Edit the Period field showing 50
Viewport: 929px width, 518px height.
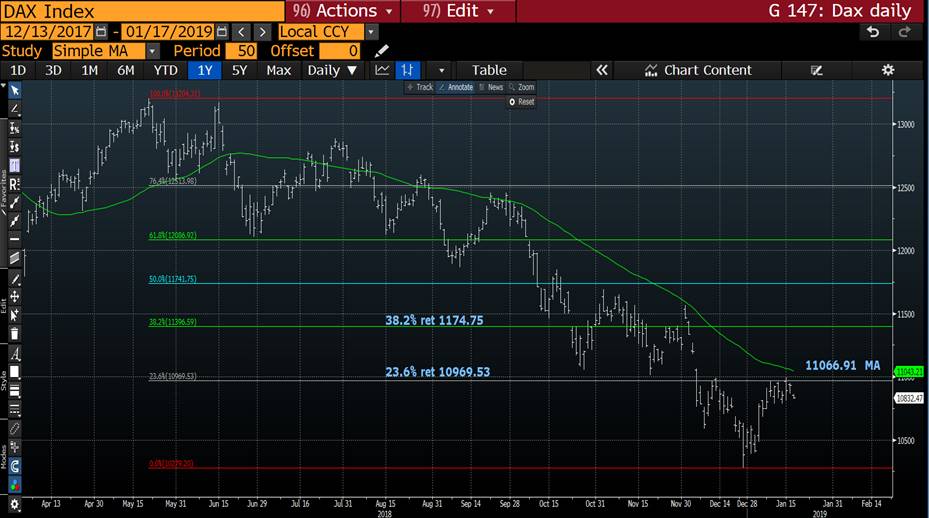pyautogui.click(x=241, y=51)
